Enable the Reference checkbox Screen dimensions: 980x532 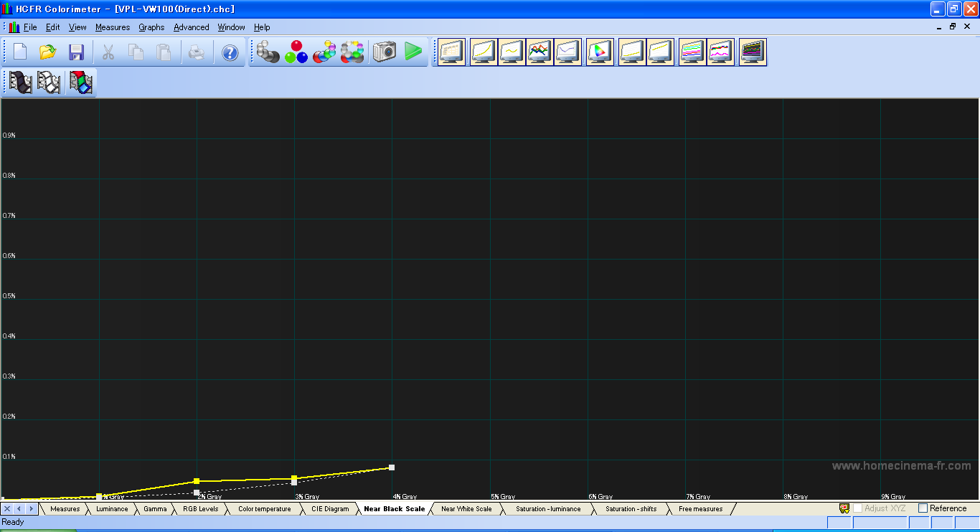pyautogui.click(x=923, y=508)
